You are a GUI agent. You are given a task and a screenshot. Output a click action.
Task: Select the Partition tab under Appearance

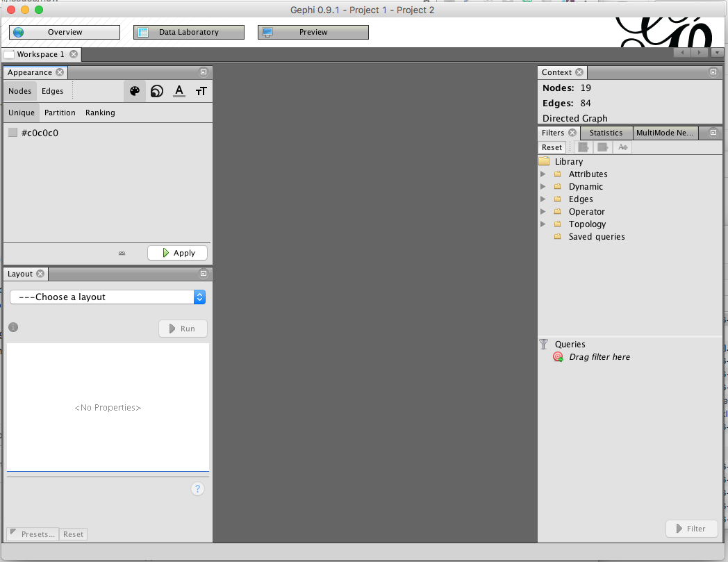coord(60,112)
